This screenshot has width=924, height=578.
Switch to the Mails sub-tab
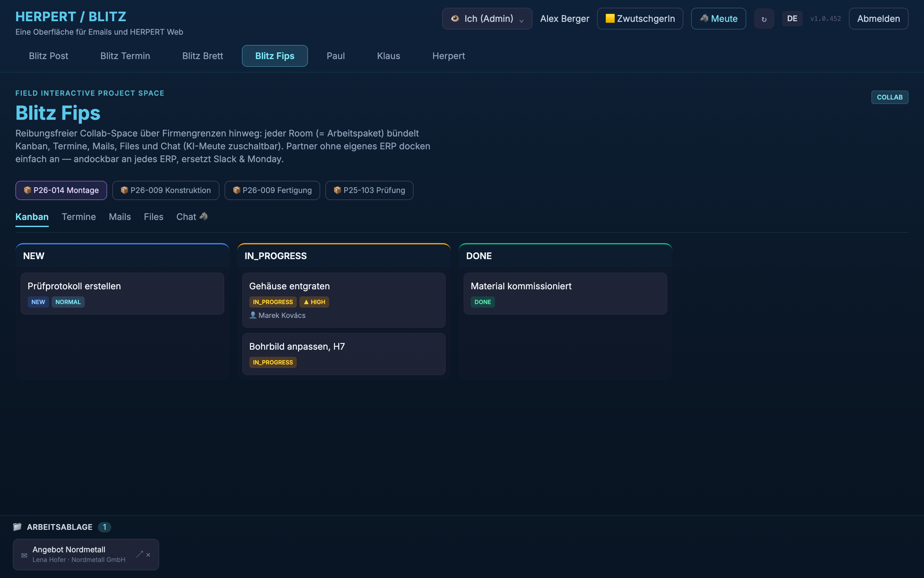click(x=120, y=217)
